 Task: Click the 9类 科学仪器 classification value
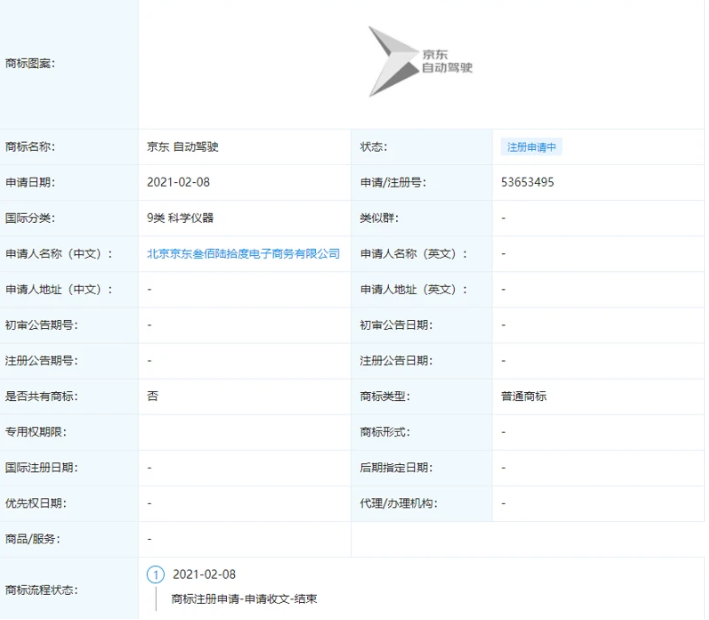coord(180,218)
